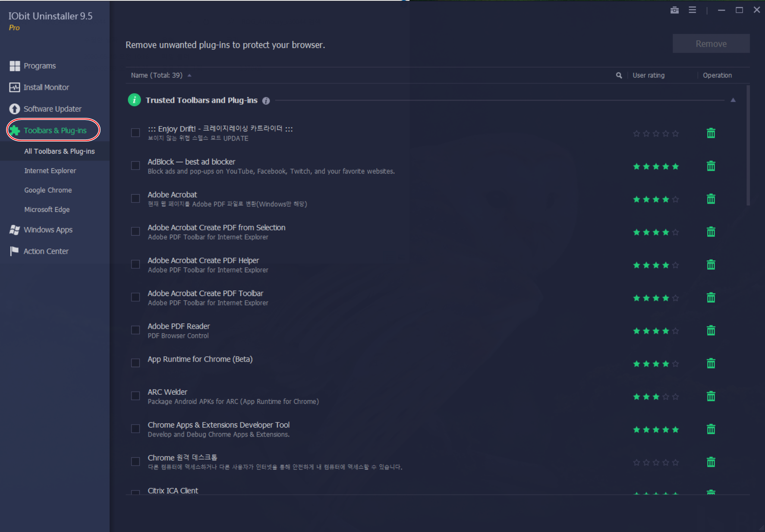This screenshot has height=532, width=765.
Task: Select Toolbars & Plug-ins in sidebar
Action: pyautogui.click(x=55, y=130)
